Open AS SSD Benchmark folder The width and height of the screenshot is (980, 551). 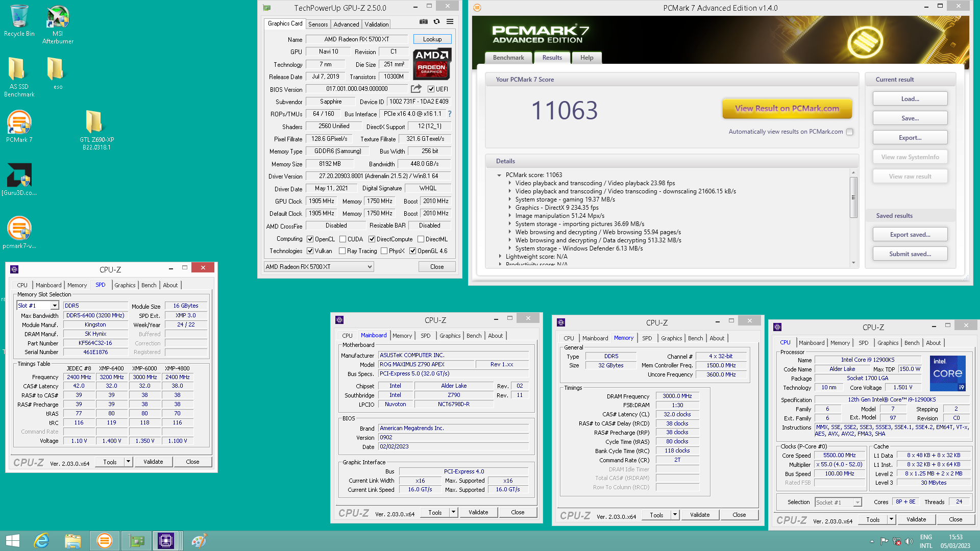19,77
